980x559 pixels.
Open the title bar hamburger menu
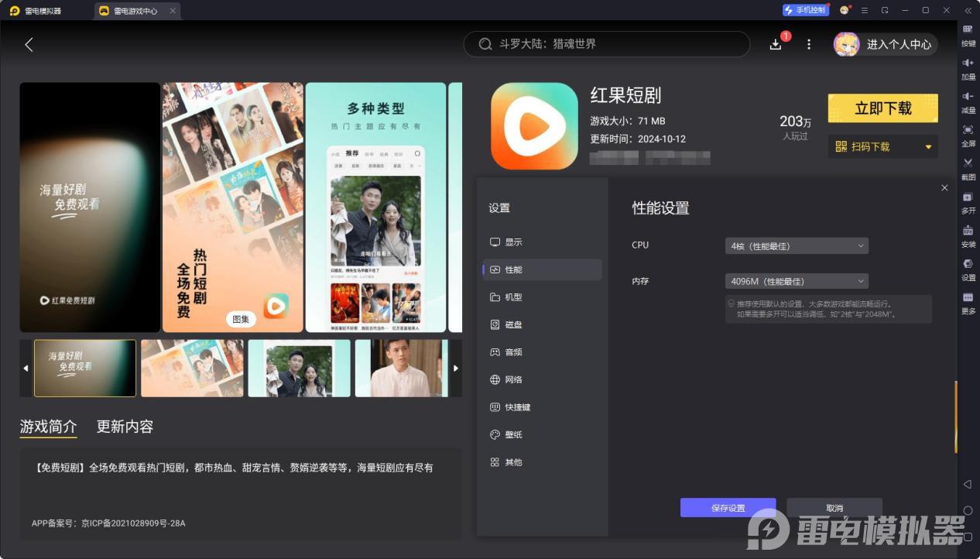(865, 10)
